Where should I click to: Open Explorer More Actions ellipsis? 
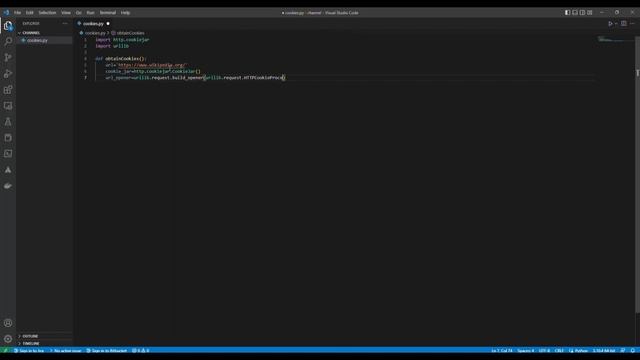coord(65,24)
